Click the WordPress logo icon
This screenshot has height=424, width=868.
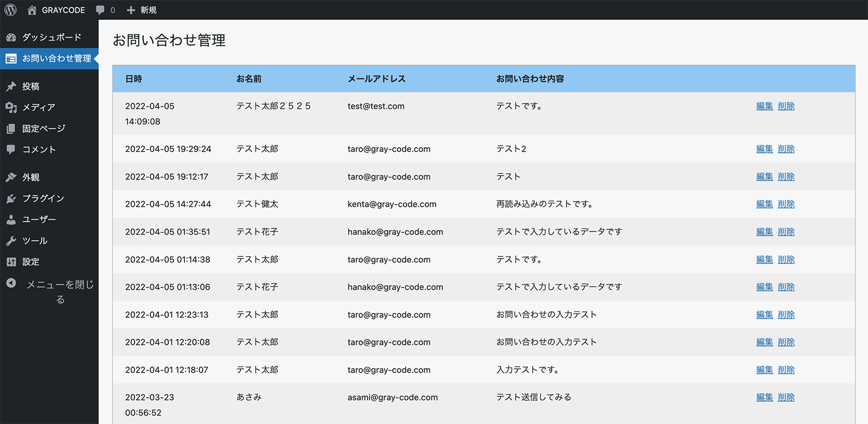[10, 10]
